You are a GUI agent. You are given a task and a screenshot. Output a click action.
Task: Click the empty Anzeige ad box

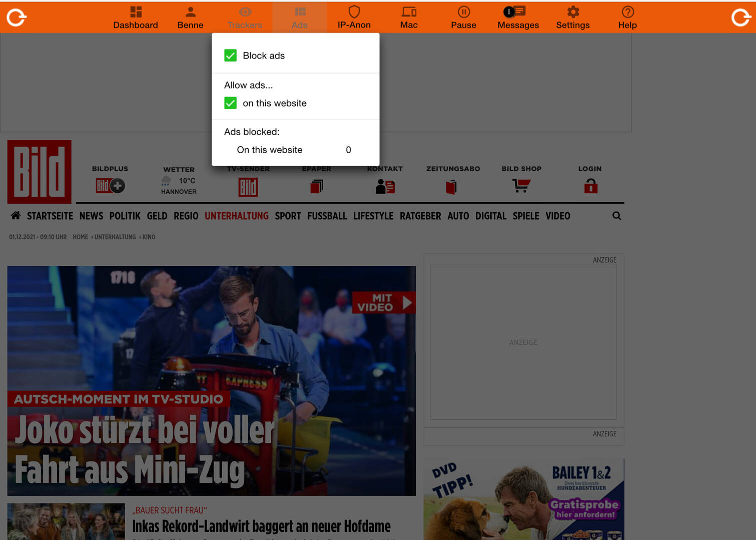pyautogui.click(x=523, y=342)
